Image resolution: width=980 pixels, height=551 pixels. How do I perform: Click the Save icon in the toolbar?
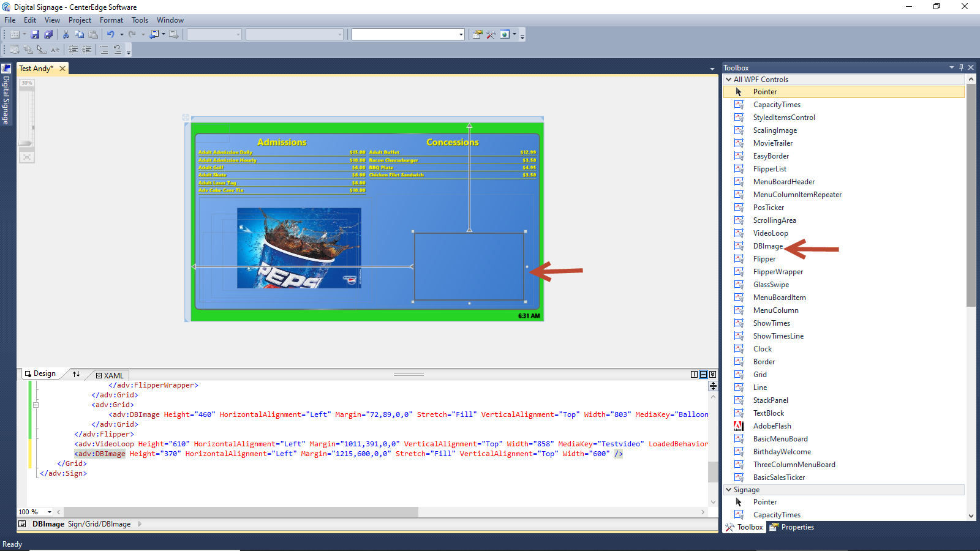click(x=35, y=35)
